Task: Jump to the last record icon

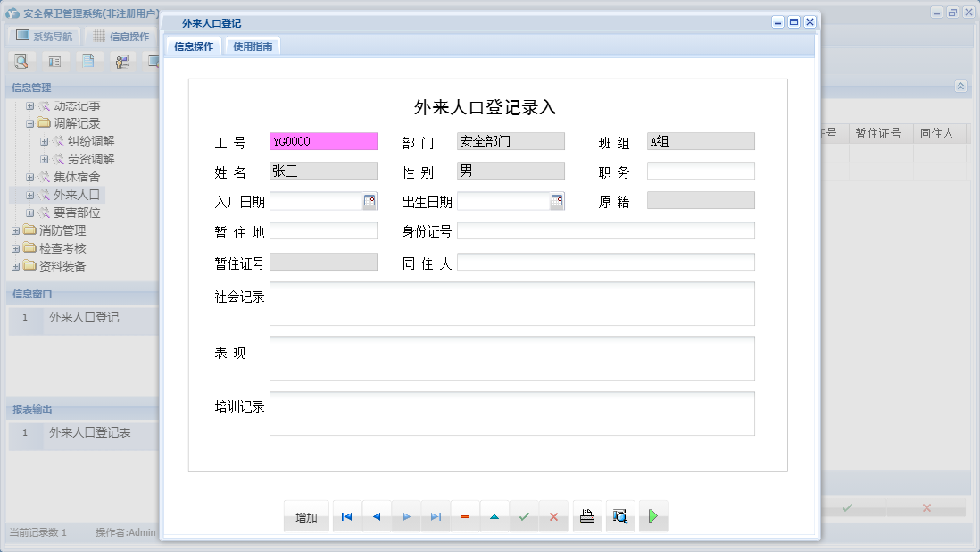Action: (436, 515)
